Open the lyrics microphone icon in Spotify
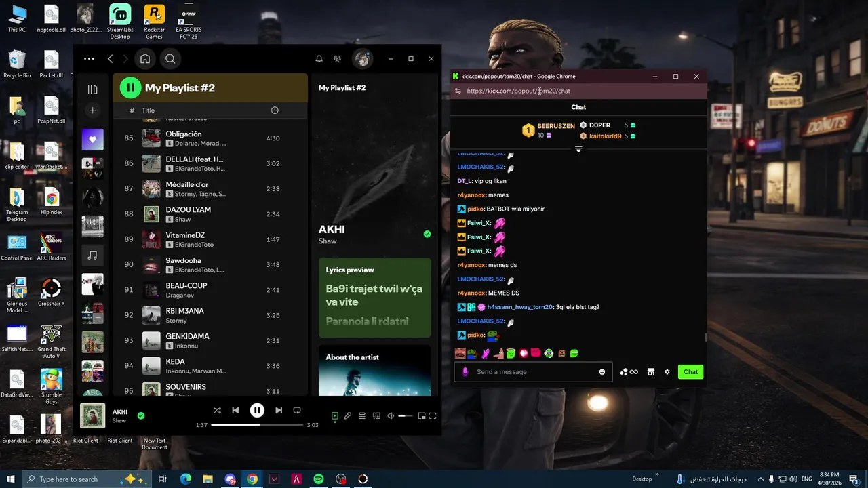The image size is (868, 488). 348,415
